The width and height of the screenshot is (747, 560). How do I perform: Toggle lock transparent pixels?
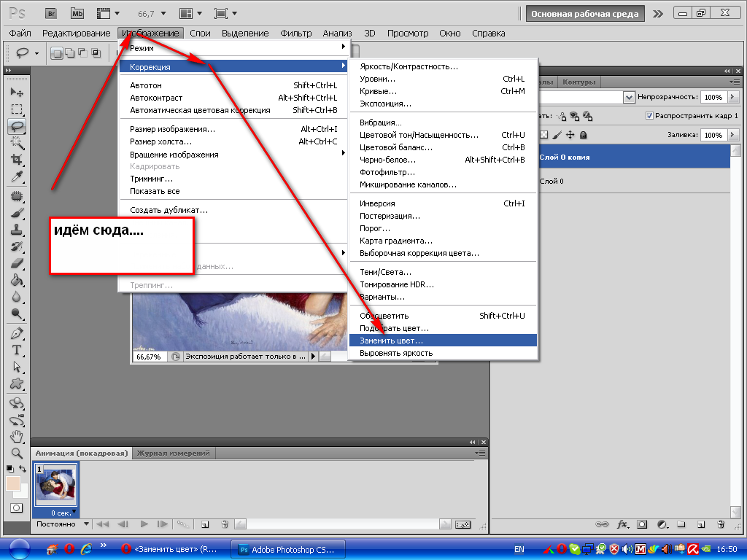click(544, 135)
